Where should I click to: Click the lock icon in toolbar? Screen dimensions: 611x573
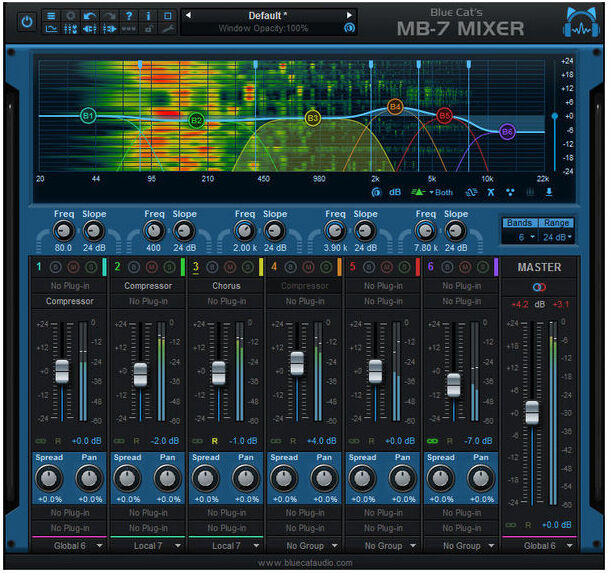pos(148,29)
